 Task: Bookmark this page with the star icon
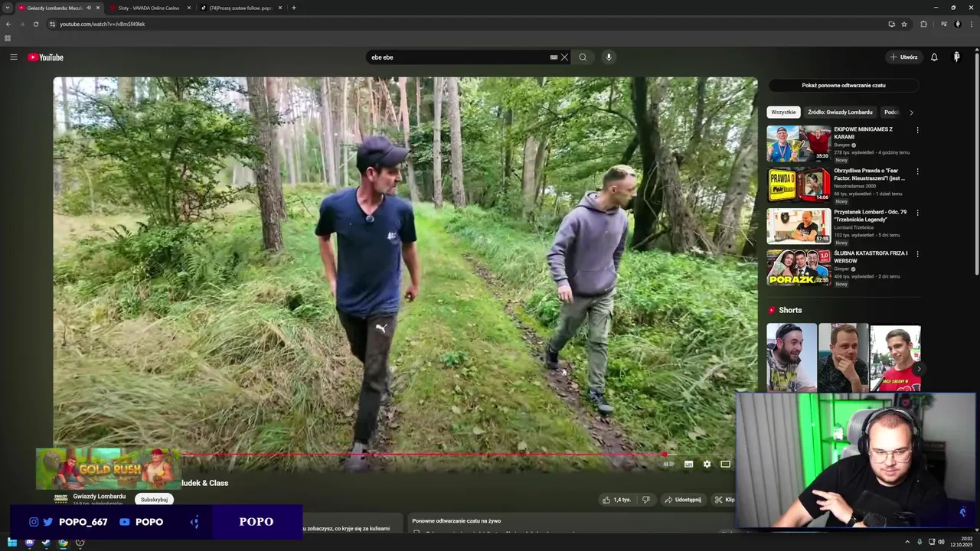coord(904,24)
